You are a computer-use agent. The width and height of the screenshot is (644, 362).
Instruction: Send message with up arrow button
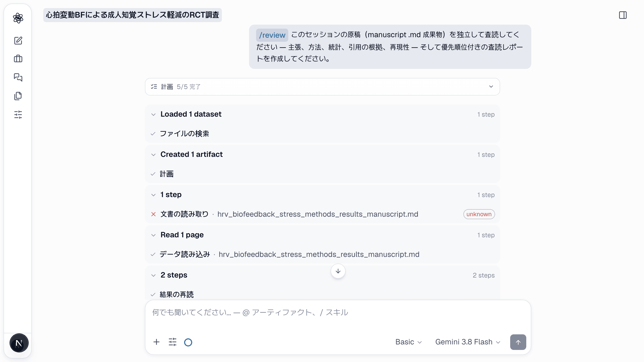518,342
